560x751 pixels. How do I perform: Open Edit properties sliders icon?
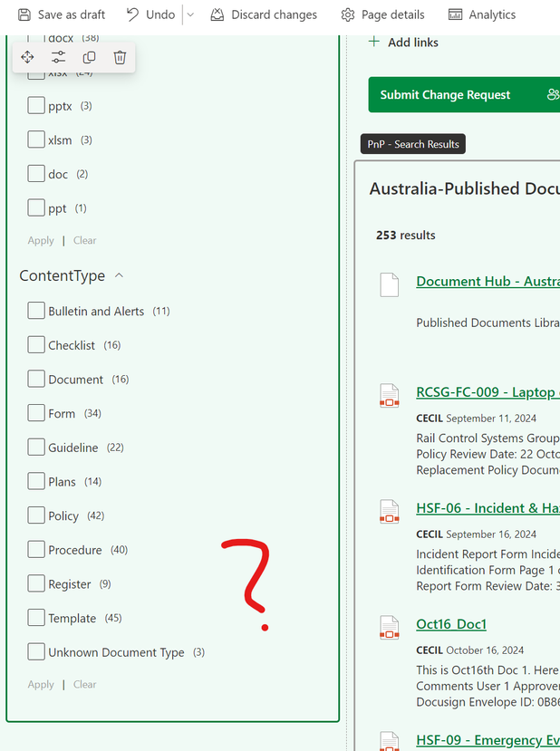tap(58, 57)
